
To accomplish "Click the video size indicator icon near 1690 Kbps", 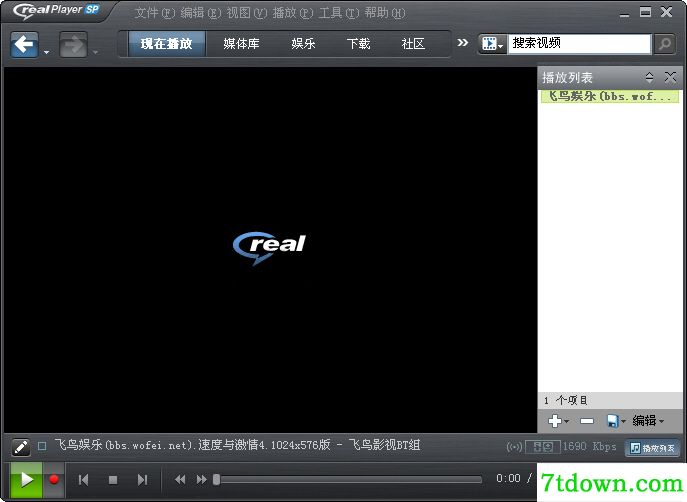I will [x=543, y=447].
